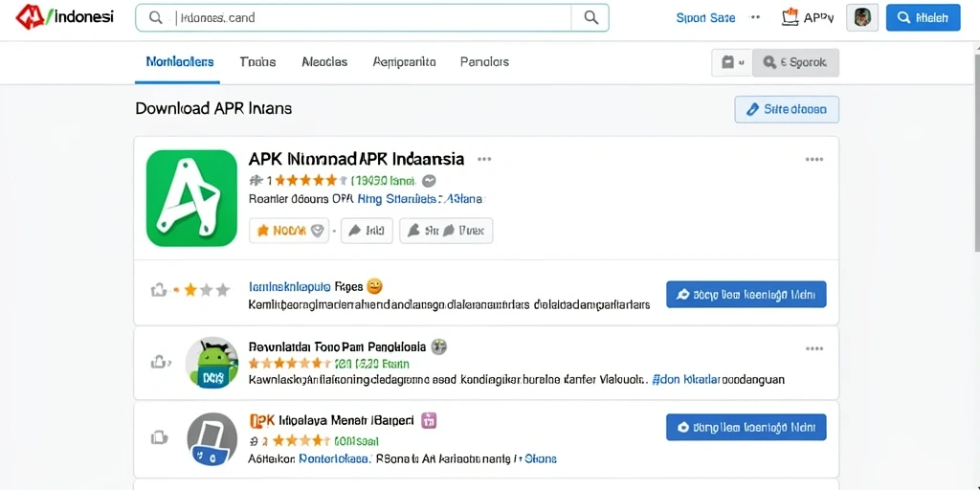Open the 'Sport Saze' link in header
This screenshot has height=490, width=980.
click(x=705, y=18)
